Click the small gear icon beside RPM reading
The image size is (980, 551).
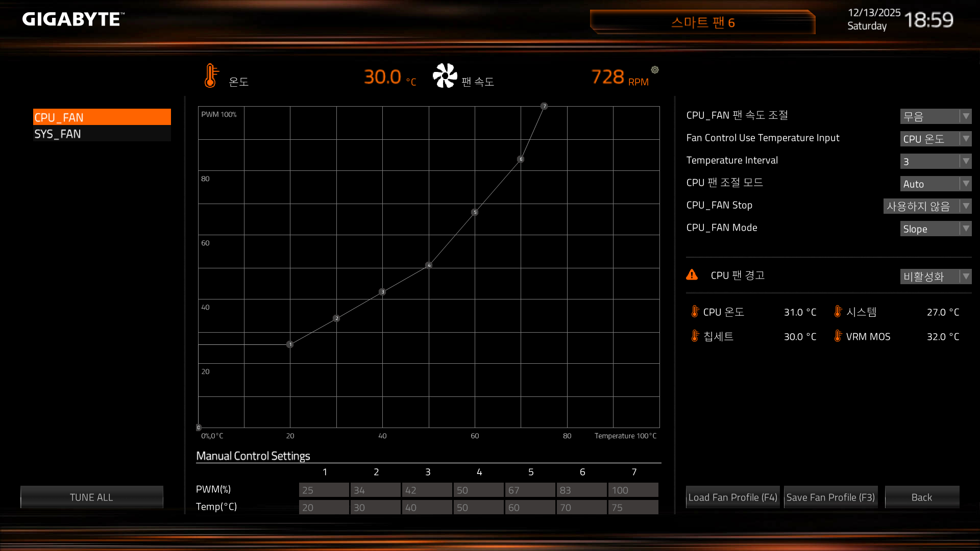[x=655, y=70]
